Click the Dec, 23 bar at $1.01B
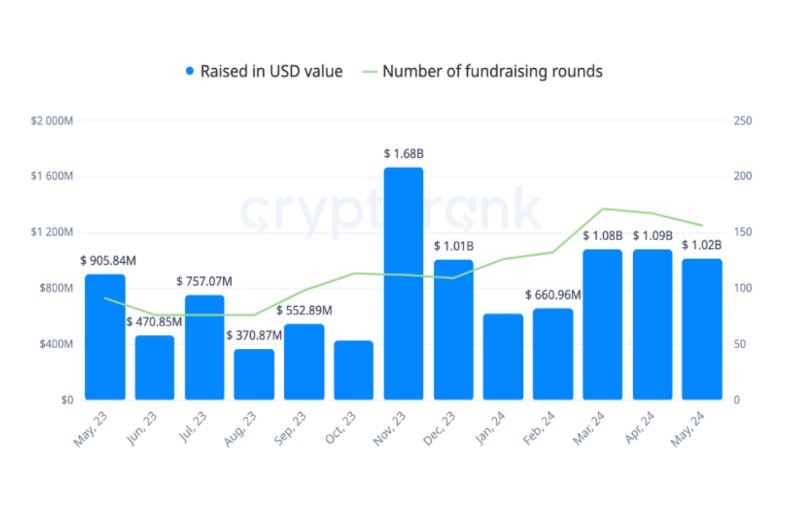This screenshot has width=795, height=511. 453,330
